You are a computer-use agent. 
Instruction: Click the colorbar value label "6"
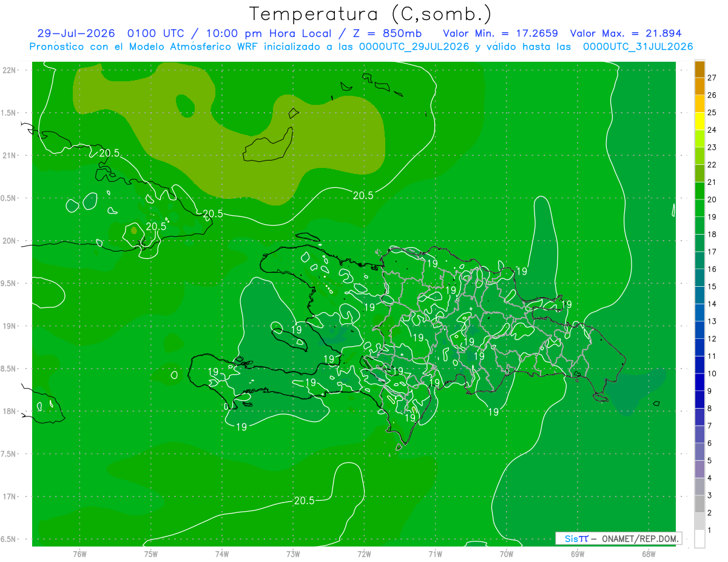click(x=710, y=443)
